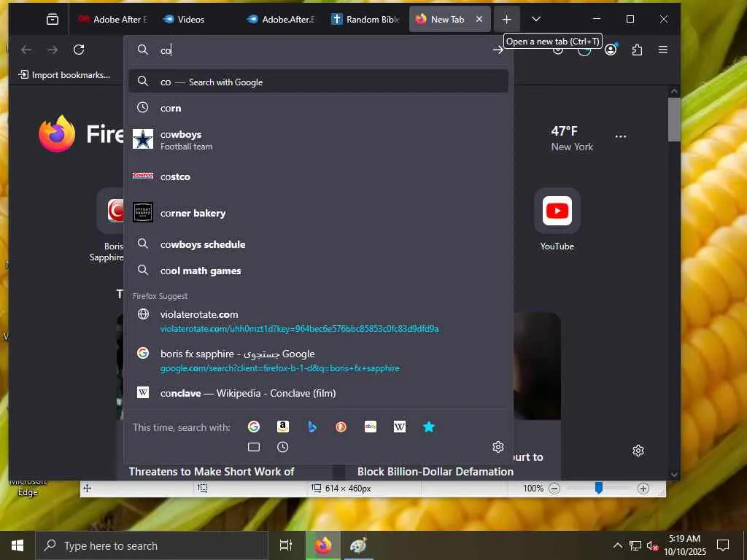The image size is (747, 560).
Task: Click the Firefox page vertical scrollbar
Action: pyautogui.click(x=673, y=119)
